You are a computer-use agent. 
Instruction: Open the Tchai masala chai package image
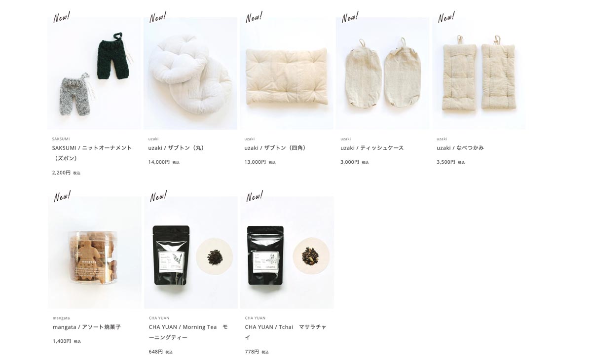tap(287, 253)
